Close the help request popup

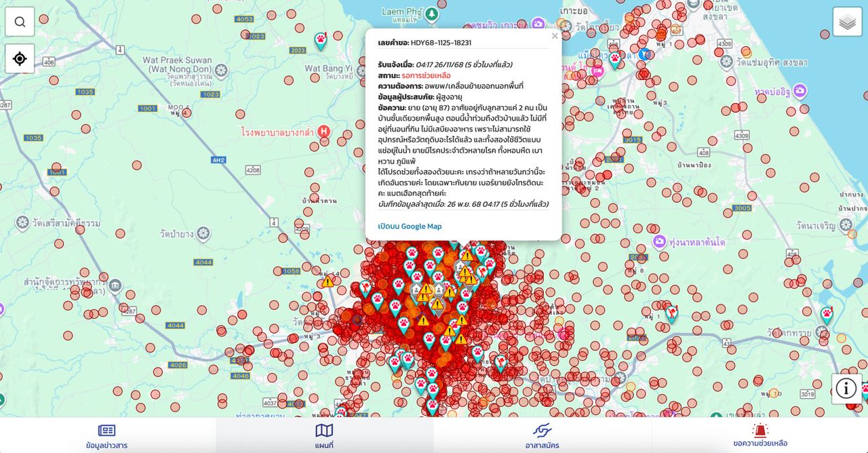point(555,36)
